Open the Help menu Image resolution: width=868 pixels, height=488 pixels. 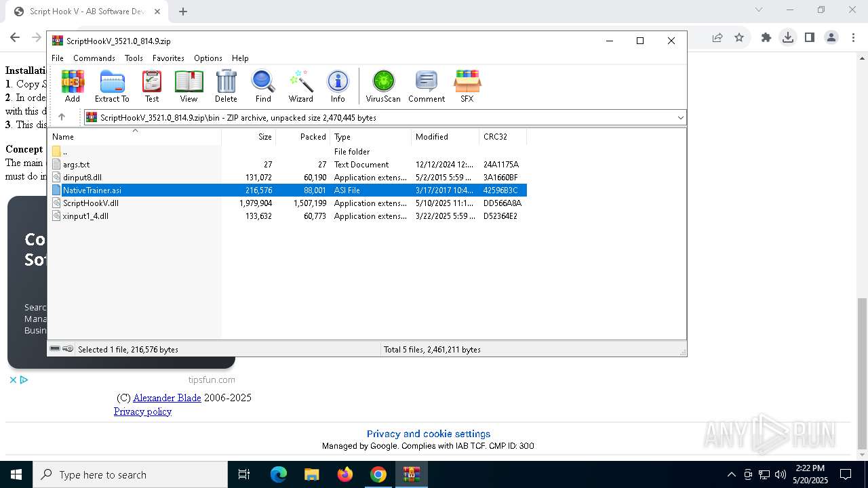(x=240, y=58)
